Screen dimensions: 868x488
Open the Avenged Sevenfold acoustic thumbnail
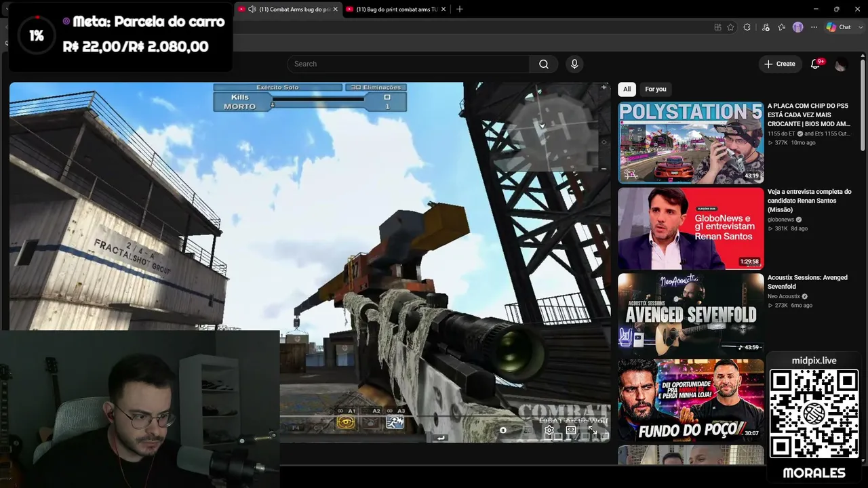[691, 314]
